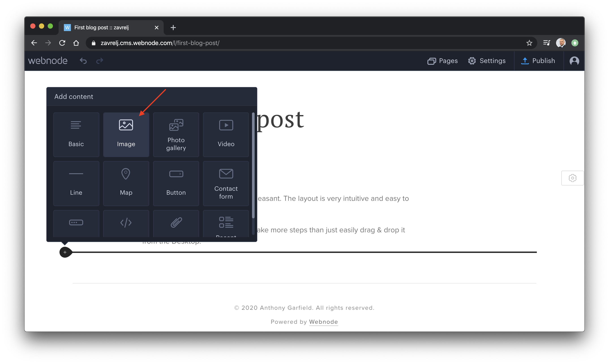609x364 pixels.
Task: Add a Line divider block
Action: (76, 184)
